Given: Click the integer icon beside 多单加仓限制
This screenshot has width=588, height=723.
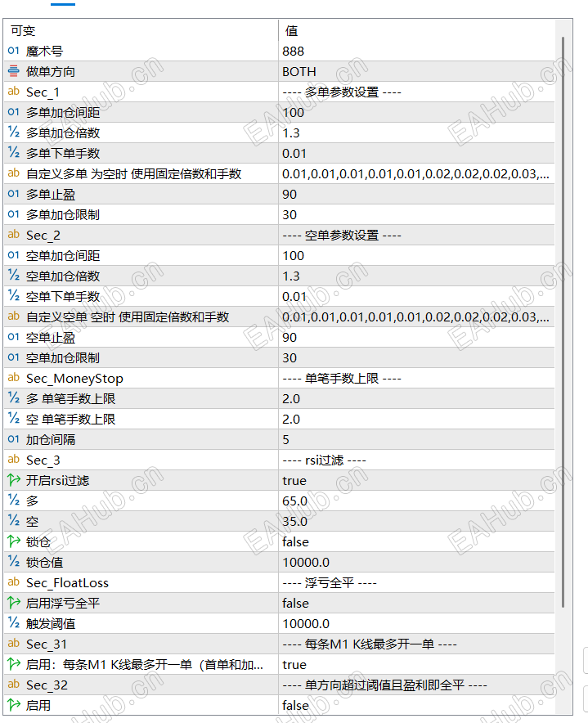Looking at the screenshot, I should [x=13, y=214].
